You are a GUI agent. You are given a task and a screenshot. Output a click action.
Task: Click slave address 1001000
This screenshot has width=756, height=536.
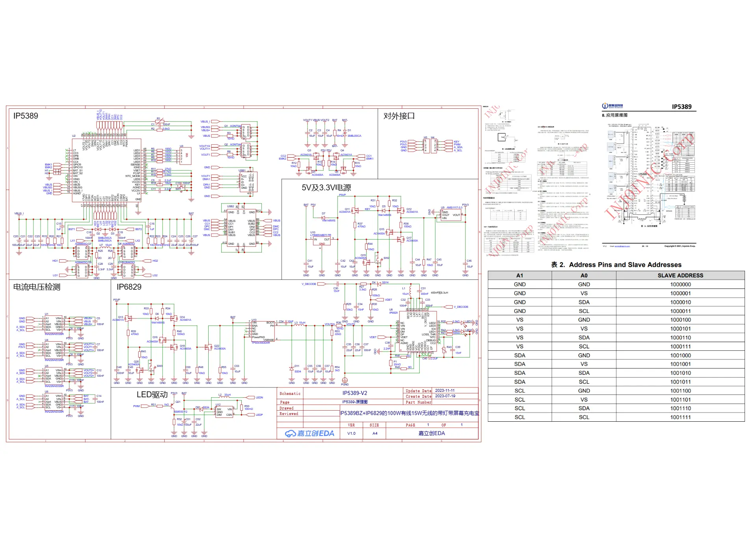pos(680,355)
